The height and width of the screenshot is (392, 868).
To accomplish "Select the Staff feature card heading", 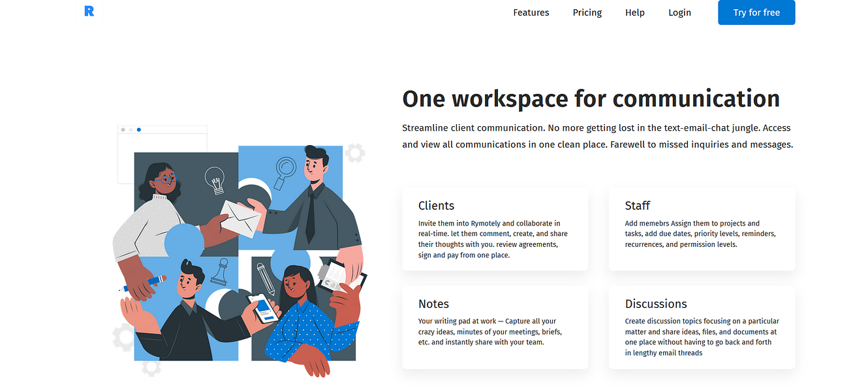I will tap(638, 205).
